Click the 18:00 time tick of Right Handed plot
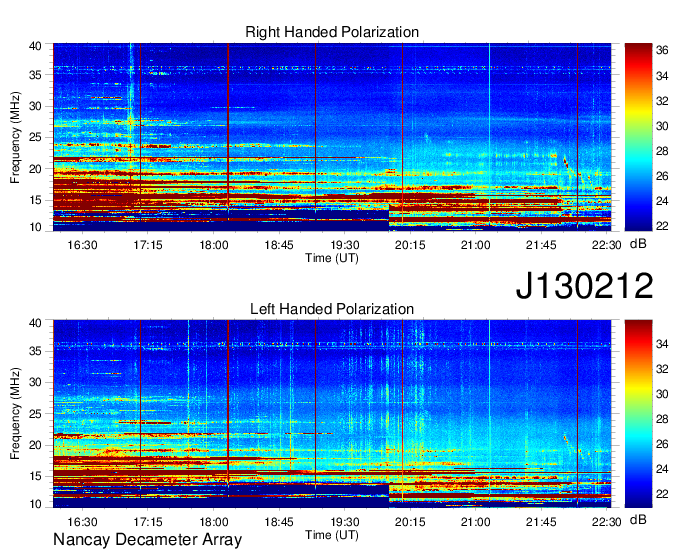This screenshot has width=680, height=552. pos(213,245)
